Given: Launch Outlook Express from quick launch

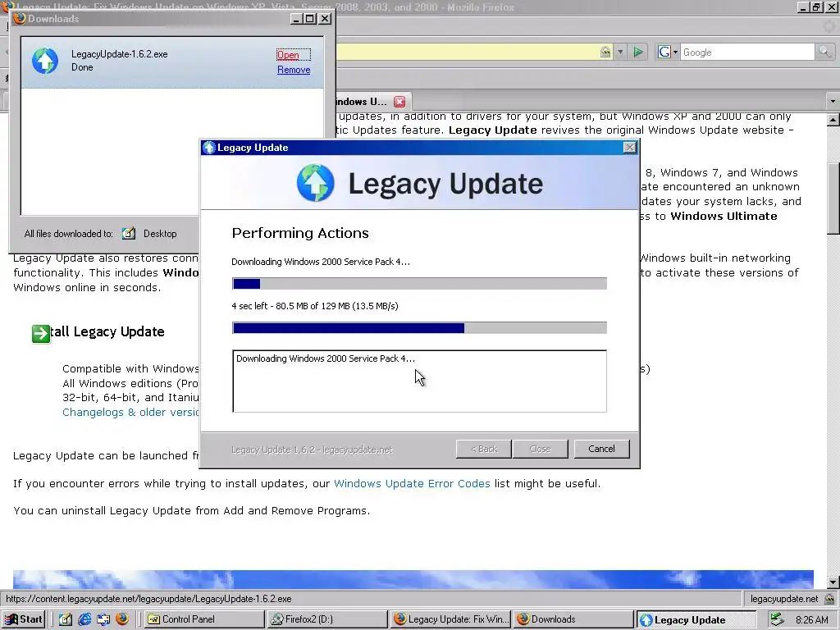Looking at the screenshot, I should pos(103,619).
